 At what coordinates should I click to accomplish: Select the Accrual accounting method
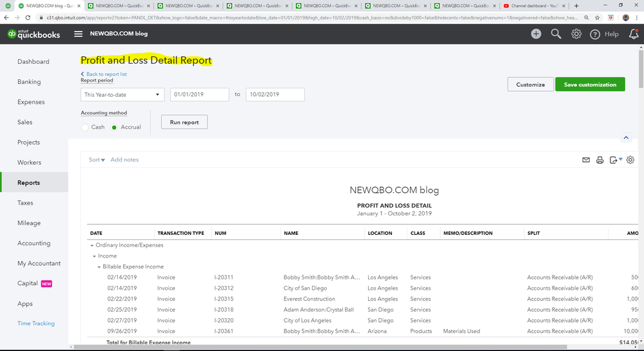[x=114, y=127]
